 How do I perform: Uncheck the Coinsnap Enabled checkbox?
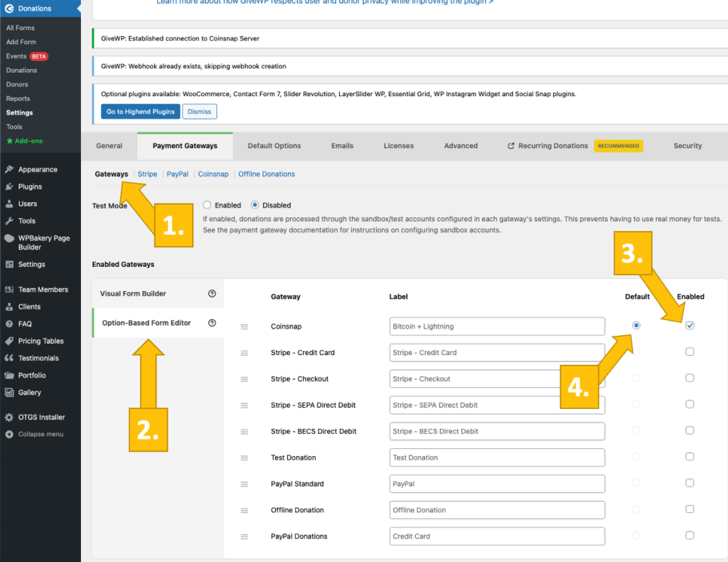click(x=690, y=326)
